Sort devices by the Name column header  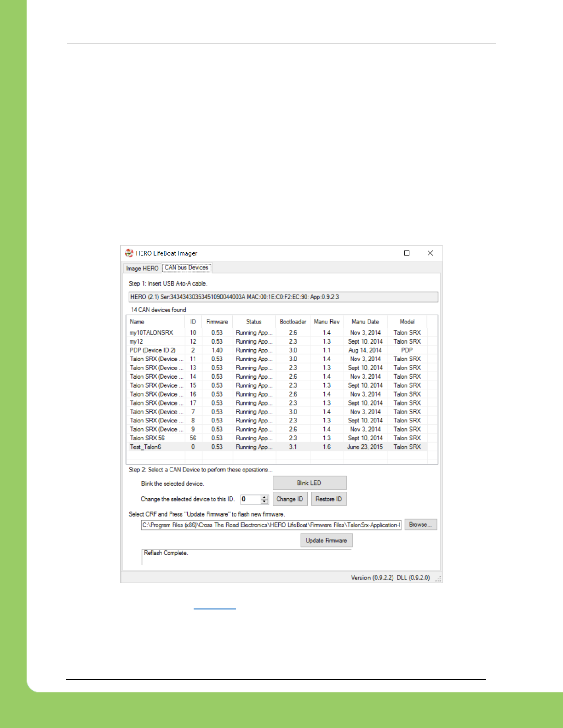click(155, 322)
